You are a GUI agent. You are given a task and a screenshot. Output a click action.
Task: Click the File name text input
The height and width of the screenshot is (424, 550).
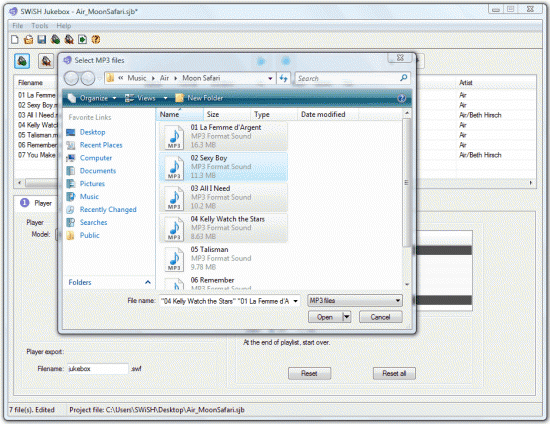tap(225, 301)
